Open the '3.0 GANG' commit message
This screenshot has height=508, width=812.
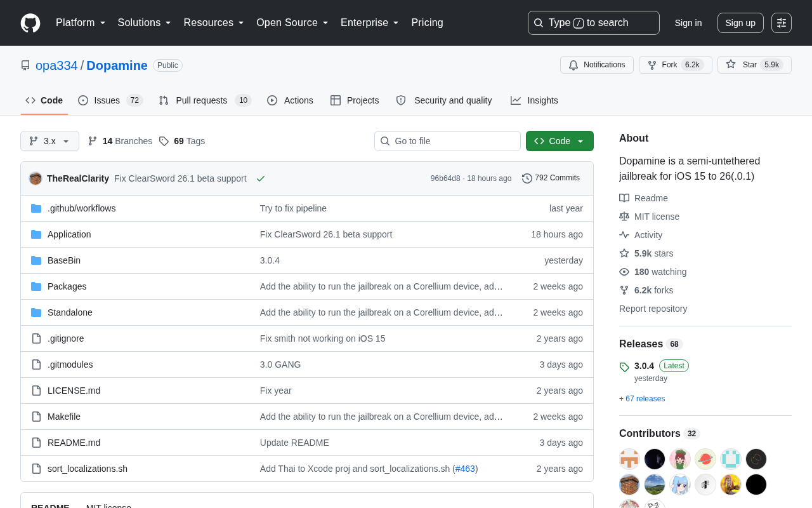pyautogui.click(x=280, y=364)
